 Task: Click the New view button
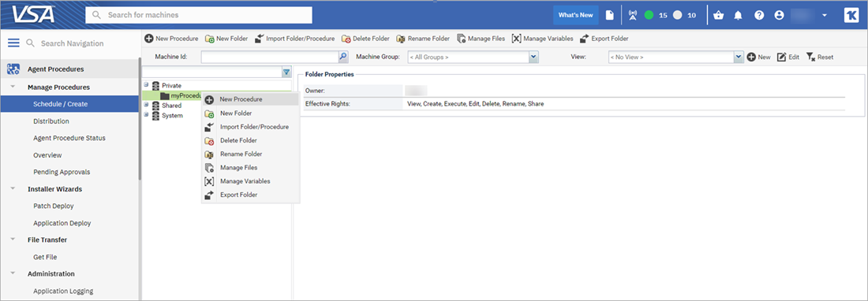(x=758, y=57)
